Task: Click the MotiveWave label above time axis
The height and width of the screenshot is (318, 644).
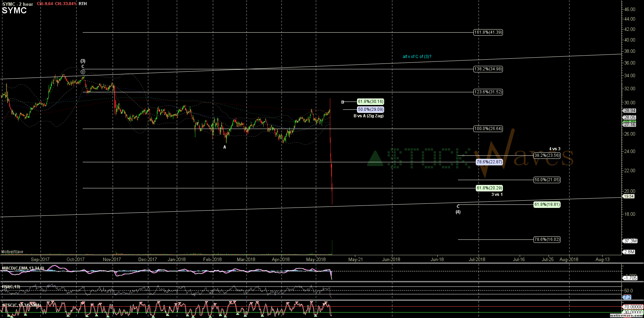Action: coord(12,252)
